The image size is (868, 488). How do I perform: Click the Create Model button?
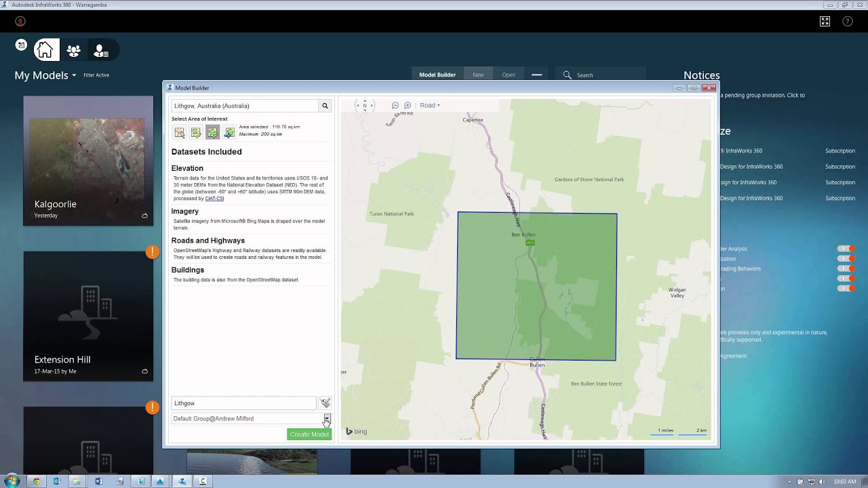309,434
